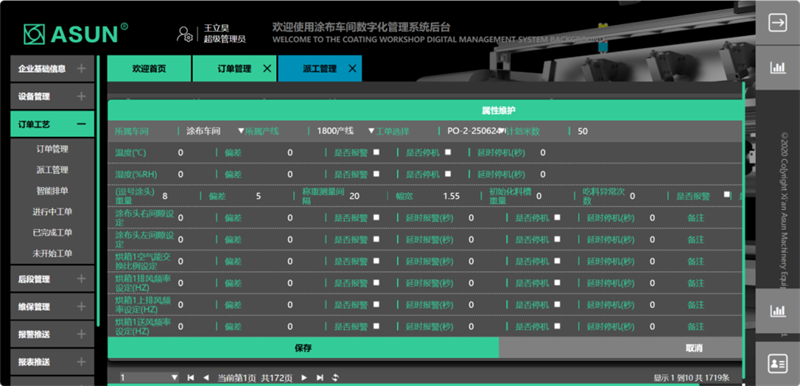Image resolution: width=800 pixels, height=386 pixels.
Task: Click the 计划米数 input field showing 50
Action: click(x=656, y=131)
